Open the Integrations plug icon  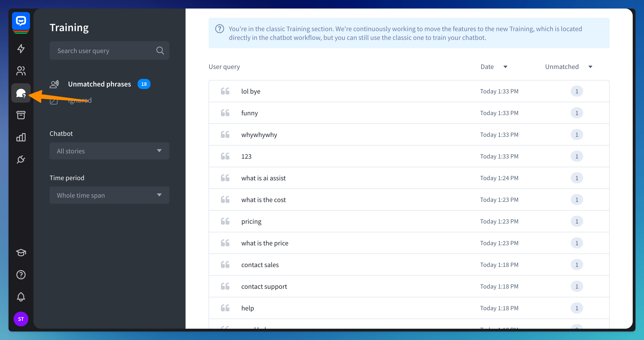pyautogui.click(x=21, y=159)
